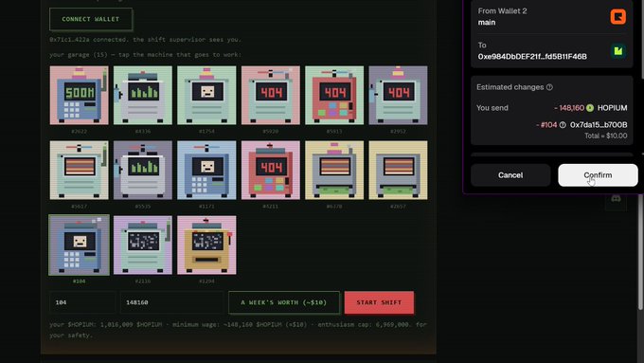Click the recipient address 0xe984DbDEF21f…fd5B11F46B
The height and width of the screenshot is (363, 644).
532,56
